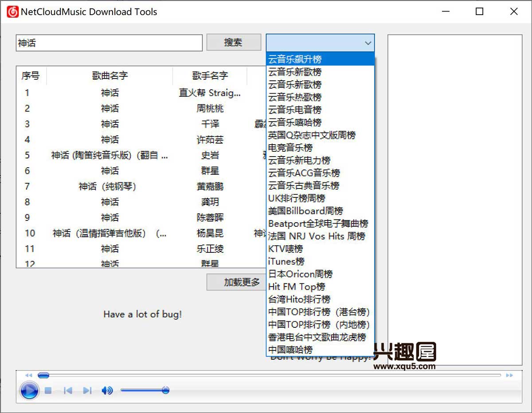Pick 电竞音乐榜 from the list
The image size is (532, 413).
[321, 148]
